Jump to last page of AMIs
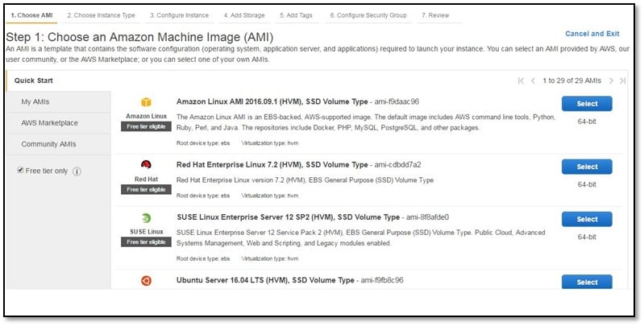The width and height of the screenshot is (644, 326). click(x=623, y=80)
